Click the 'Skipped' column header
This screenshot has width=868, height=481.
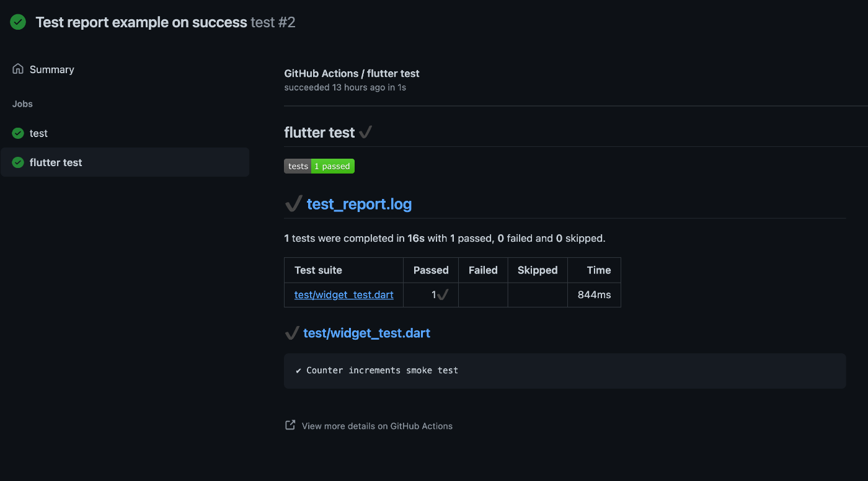[538, 270]
